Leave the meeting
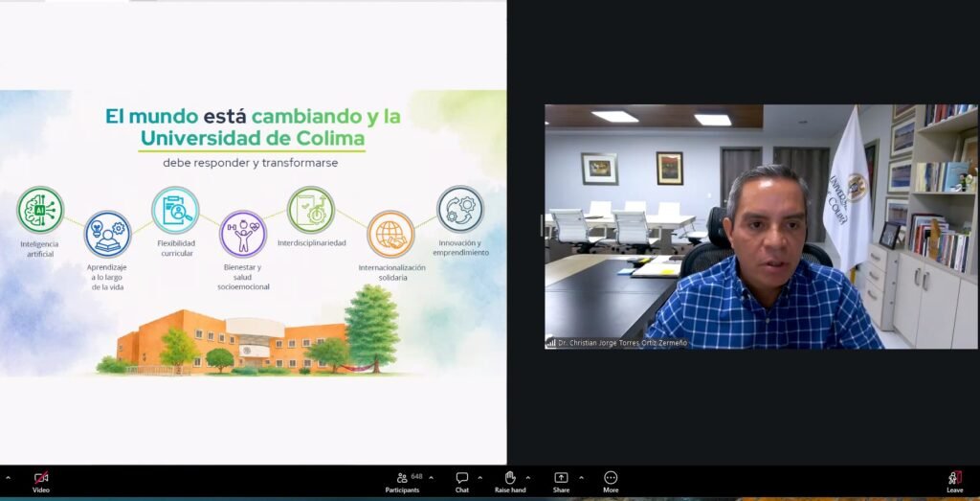The width and height of the screenshot is (980, 501). pyautogui.click(x=954, y=482)
